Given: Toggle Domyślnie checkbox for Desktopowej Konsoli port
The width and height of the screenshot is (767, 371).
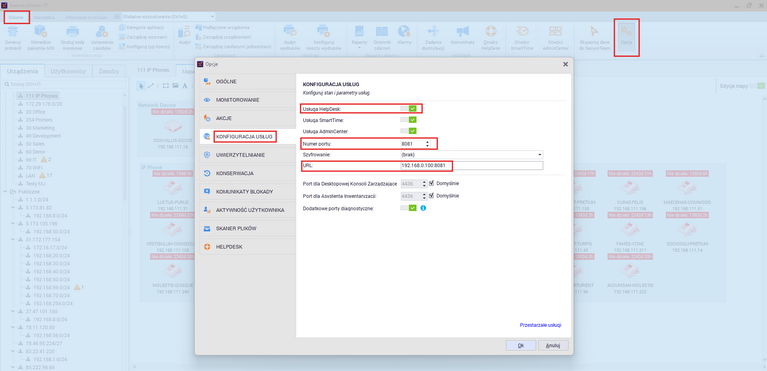Looking at the screenshot, I should pos(431,184).
